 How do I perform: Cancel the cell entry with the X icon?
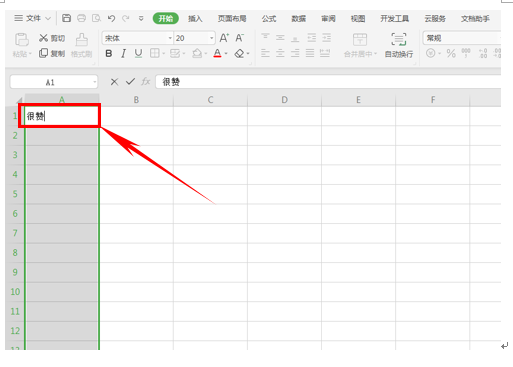[x=114, y=82]
